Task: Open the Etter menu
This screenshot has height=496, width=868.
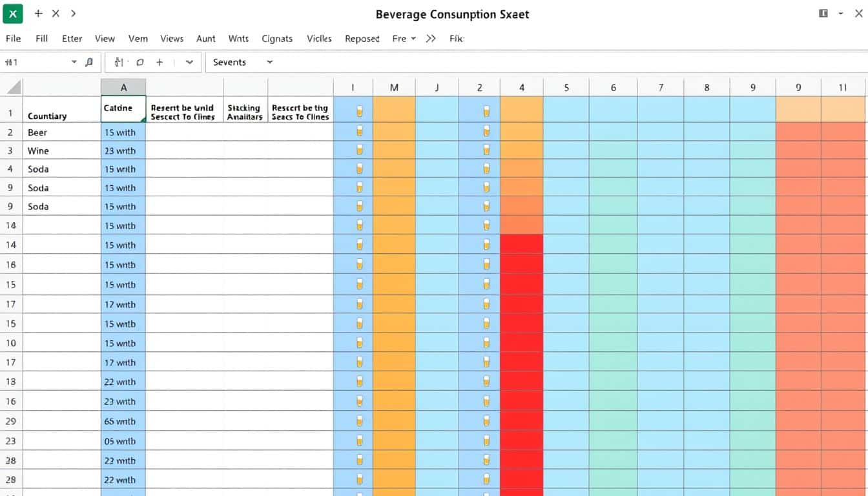Action: point(72,39)
